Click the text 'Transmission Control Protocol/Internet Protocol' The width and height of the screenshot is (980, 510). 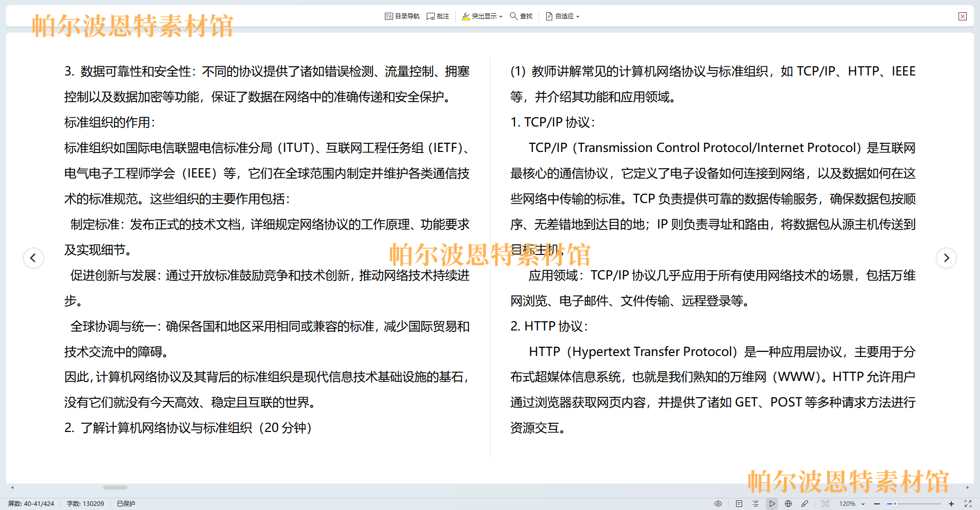click(x=716, y=148)
